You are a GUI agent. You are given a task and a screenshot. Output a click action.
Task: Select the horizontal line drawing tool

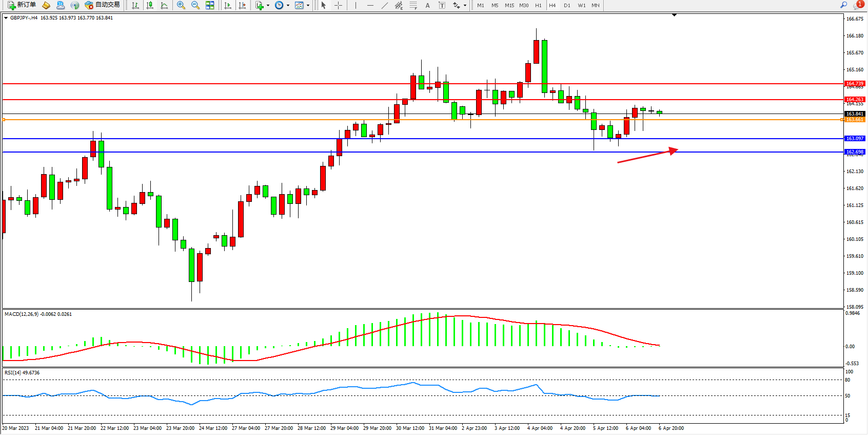click(x=370, y=5)
